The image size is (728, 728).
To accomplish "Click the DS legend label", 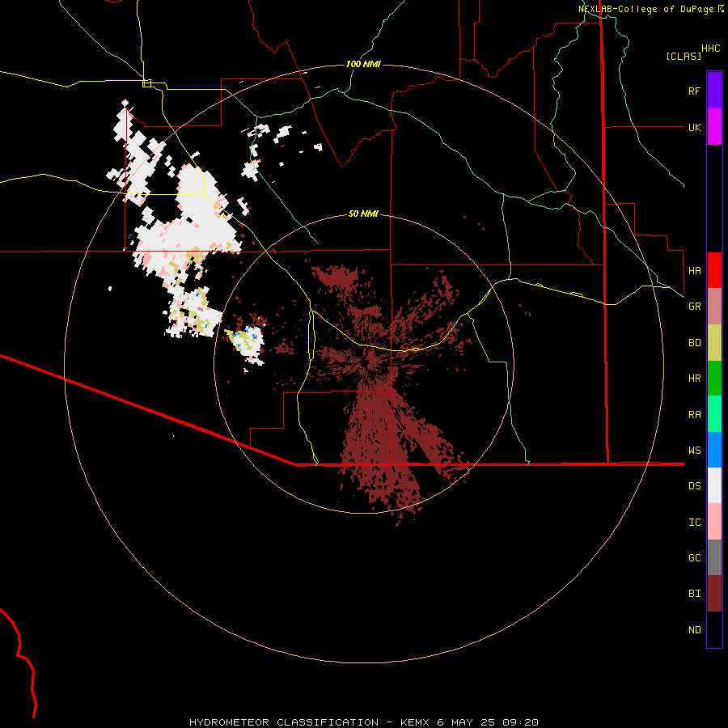I will click(x=694, y=486).
